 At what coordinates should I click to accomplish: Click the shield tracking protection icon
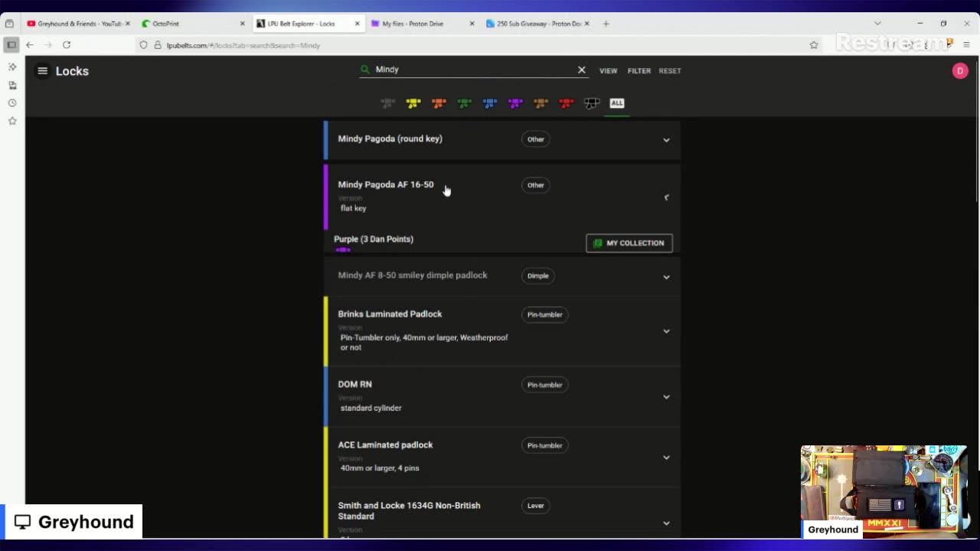click(143, 45)
